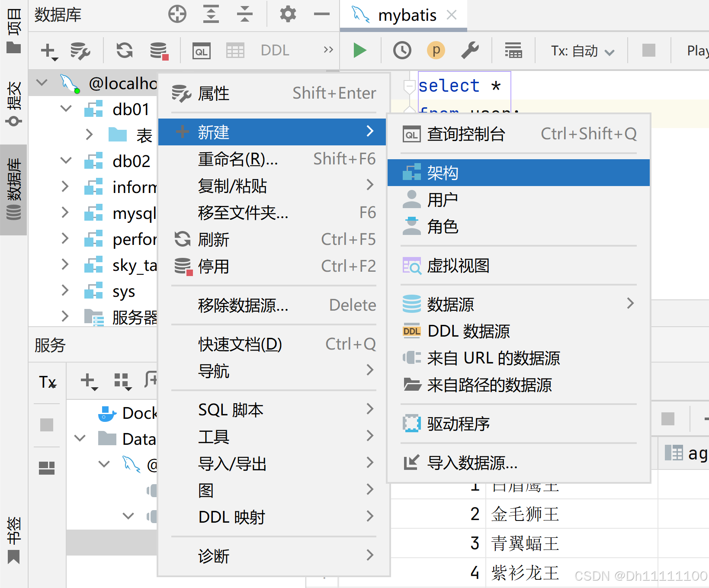Viewport: 709px width, 588px height.
Task: Click the add data source plus icon
Action: [x=48, y=51]
